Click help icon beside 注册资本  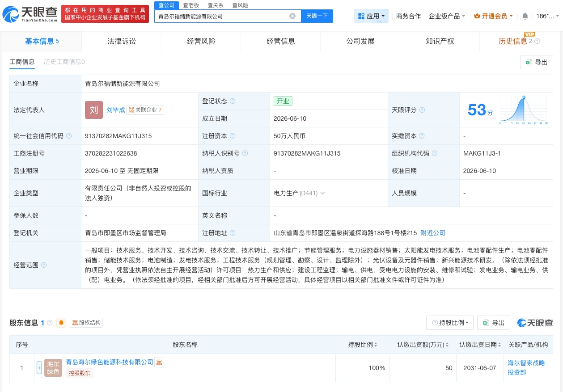click(x=233, y=136)
